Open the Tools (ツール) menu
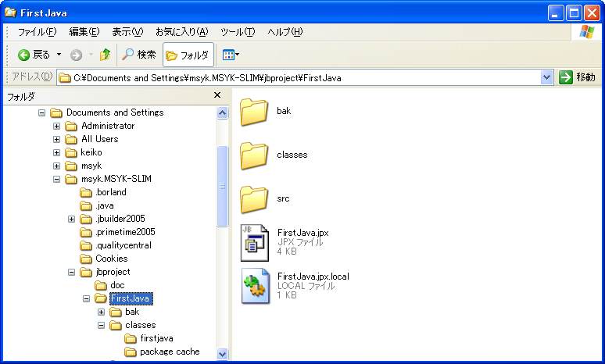This screenshot has height=364, width=605. click(238, 32)
